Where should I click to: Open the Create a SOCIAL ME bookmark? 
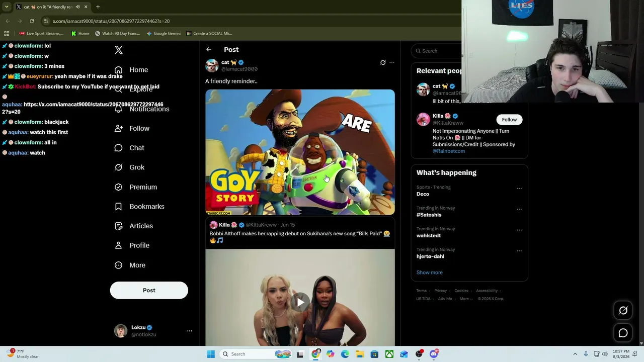(209, 34)
